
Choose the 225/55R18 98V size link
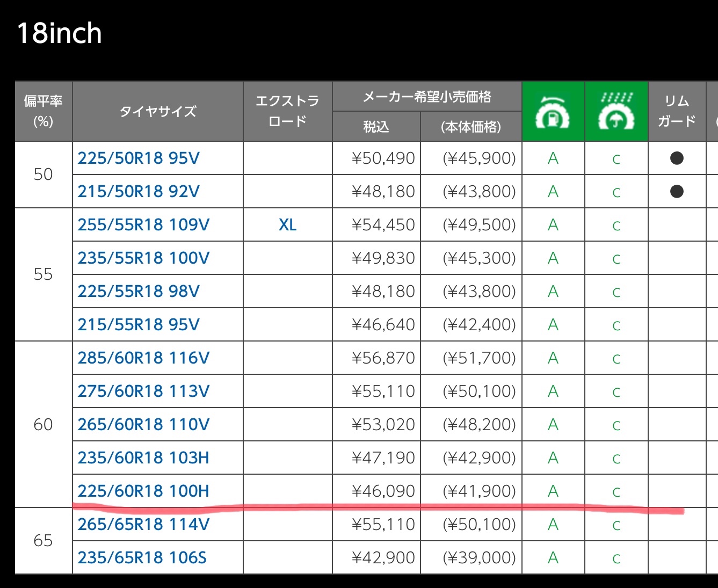[x=139, y=292]
